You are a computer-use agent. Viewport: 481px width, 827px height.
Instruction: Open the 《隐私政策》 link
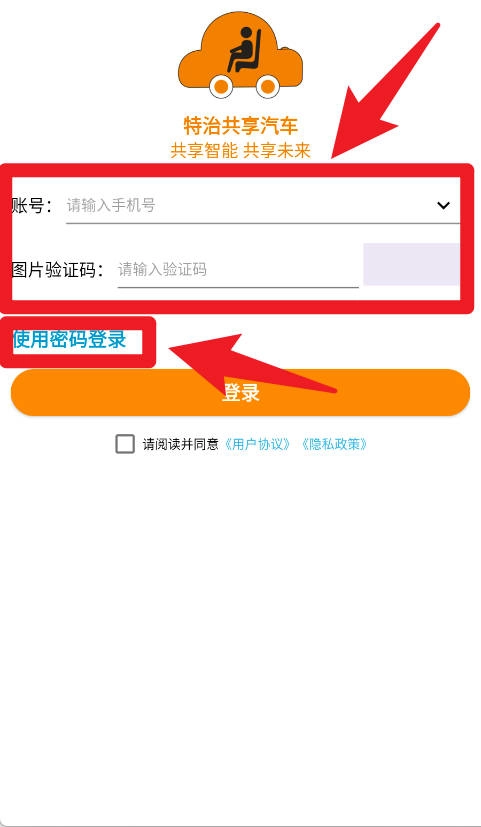(333, 444)
